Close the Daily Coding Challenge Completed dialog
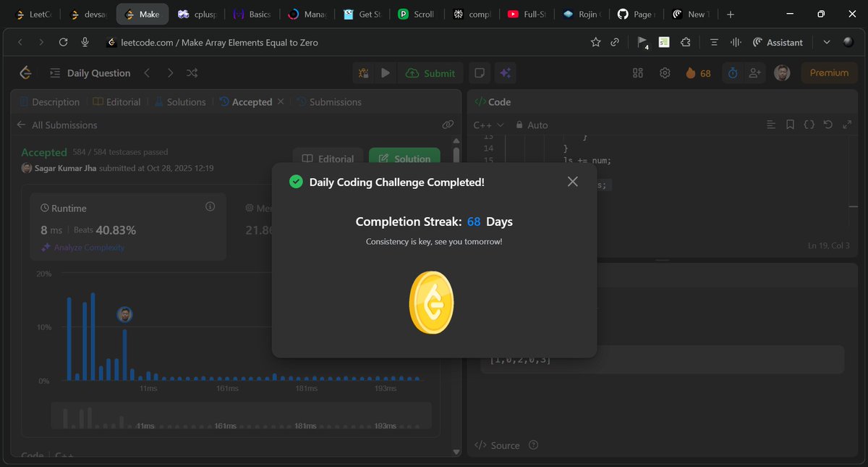Viewport: 868px width, 467px height. click(x=573, y=182)
